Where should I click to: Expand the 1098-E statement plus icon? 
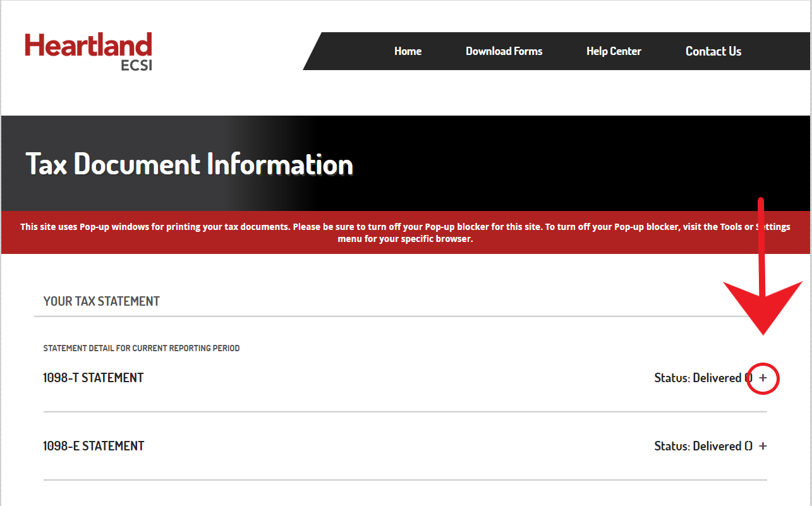pos(763,446)
